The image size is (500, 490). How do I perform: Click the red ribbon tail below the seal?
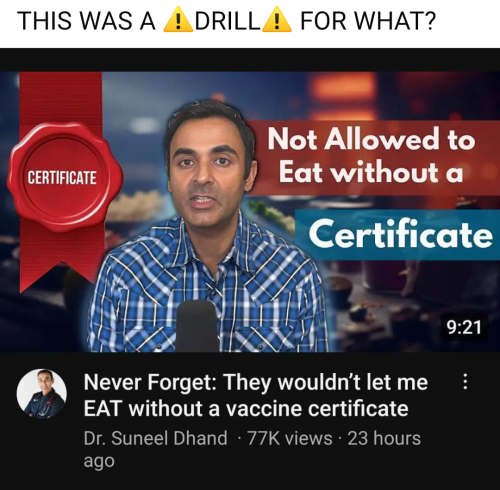coord(62,260)
